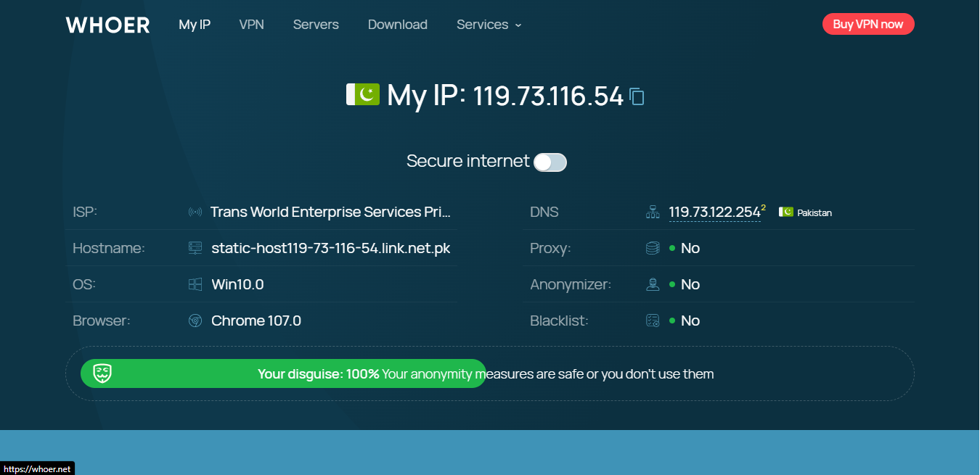Image resolution: width=980 pixels, height=475 pixels.
Task: Click the Browser: label
Action: coord(102,321)
